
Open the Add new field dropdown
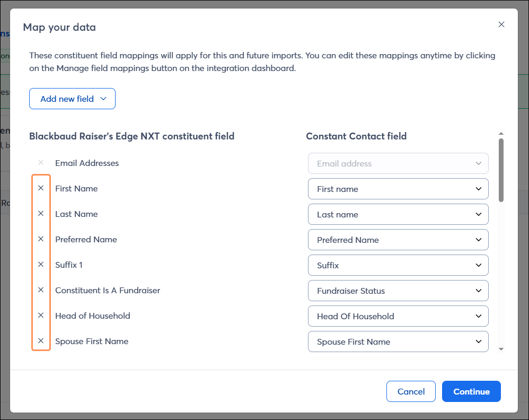tap(72, 99)
